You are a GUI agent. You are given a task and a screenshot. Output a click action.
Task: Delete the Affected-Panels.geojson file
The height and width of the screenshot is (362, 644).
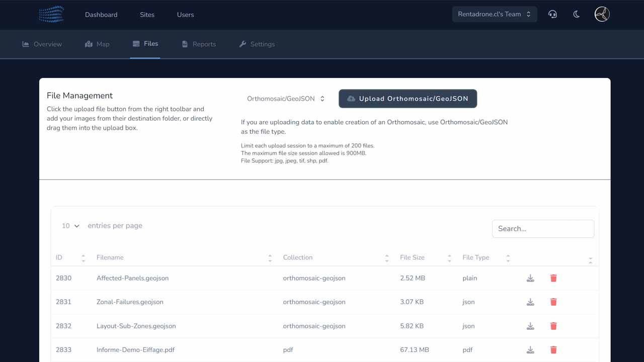(553, 278)
